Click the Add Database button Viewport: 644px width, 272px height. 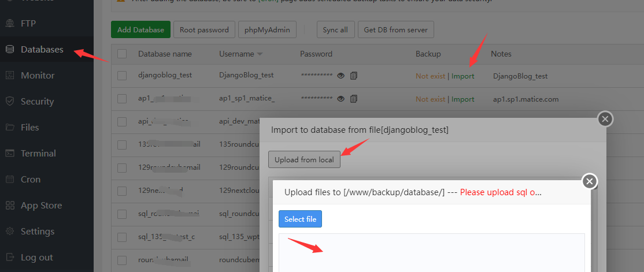click(140, 30)
